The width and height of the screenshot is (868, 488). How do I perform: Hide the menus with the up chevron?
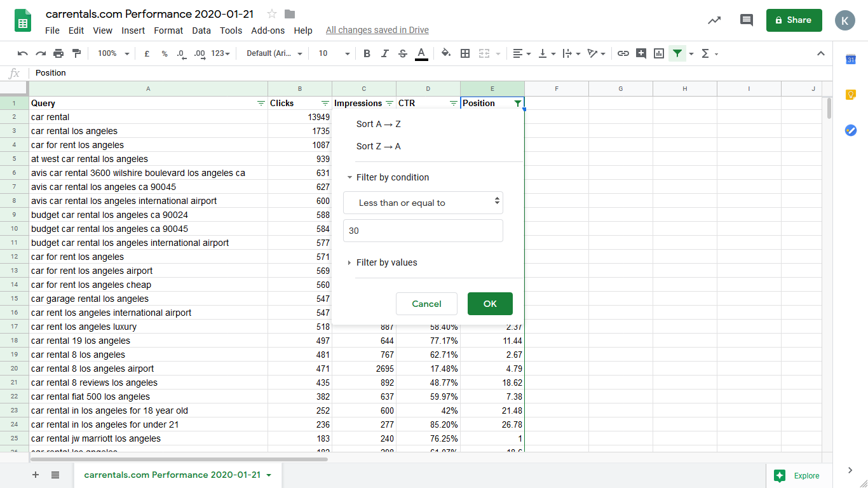pyautogui.click(x=820, y=53)
